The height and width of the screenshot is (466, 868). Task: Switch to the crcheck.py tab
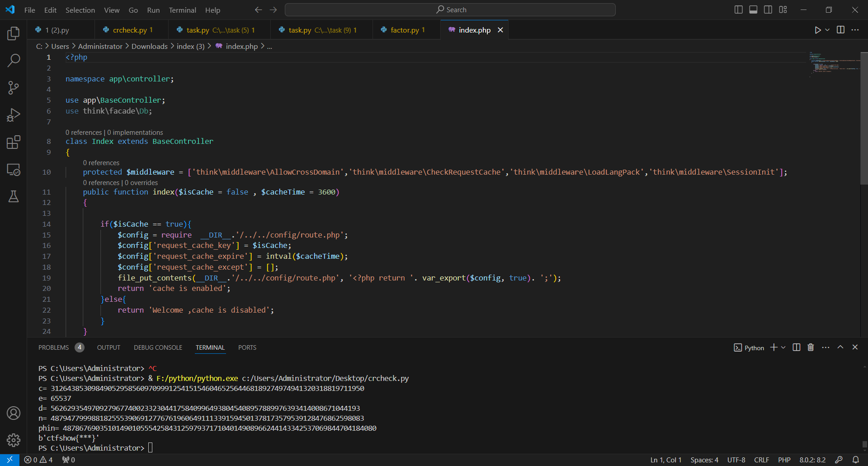(x=132, y=30)
